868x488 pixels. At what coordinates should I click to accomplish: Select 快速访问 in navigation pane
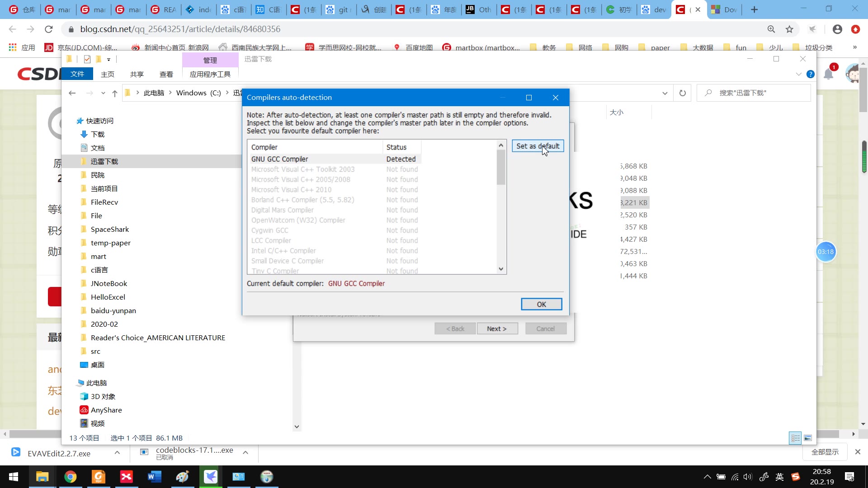click(x=95, y=121)
